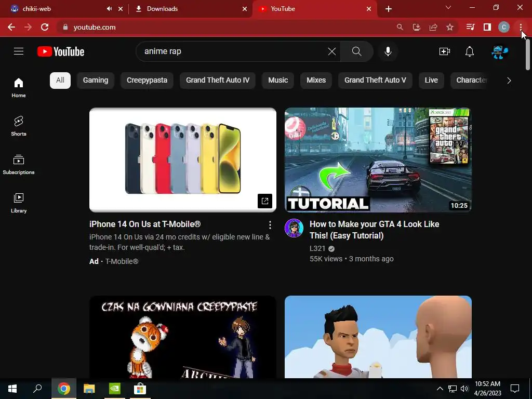Open the NVIDIA app on taskbar

tap(115, 389)
